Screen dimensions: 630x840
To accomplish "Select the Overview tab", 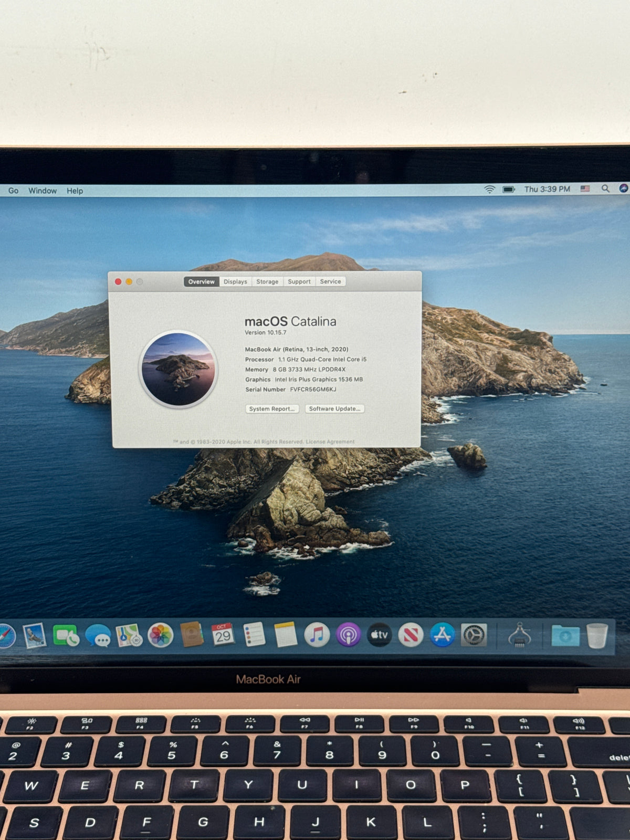I will [202, 281].
